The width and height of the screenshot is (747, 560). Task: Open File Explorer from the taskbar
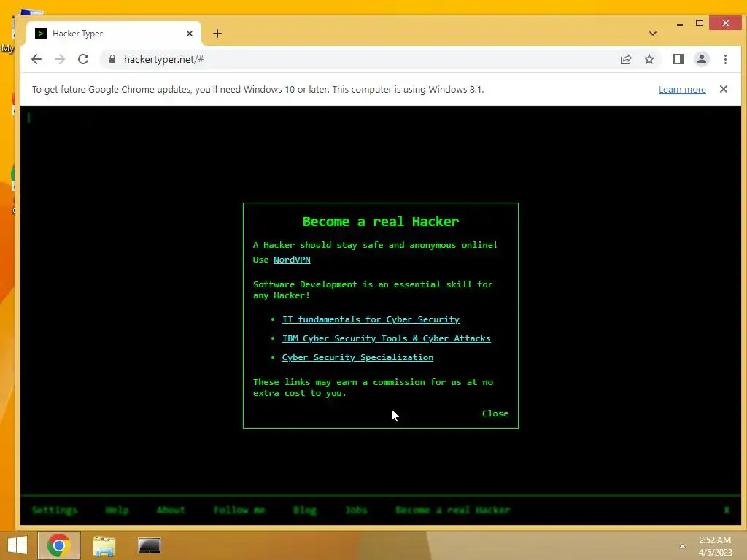click(104, 545)
